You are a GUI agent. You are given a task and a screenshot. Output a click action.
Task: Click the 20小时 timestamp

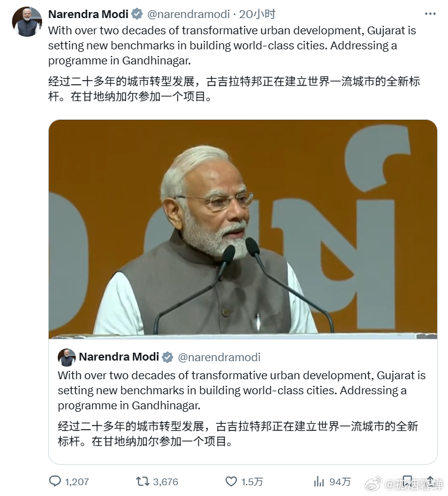(x=257, y=14)
